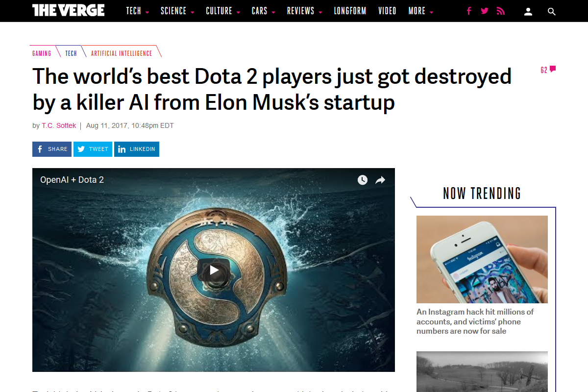Click the Watch Later clock icon on video
This screenshot has width=588, height=392.
363,180
